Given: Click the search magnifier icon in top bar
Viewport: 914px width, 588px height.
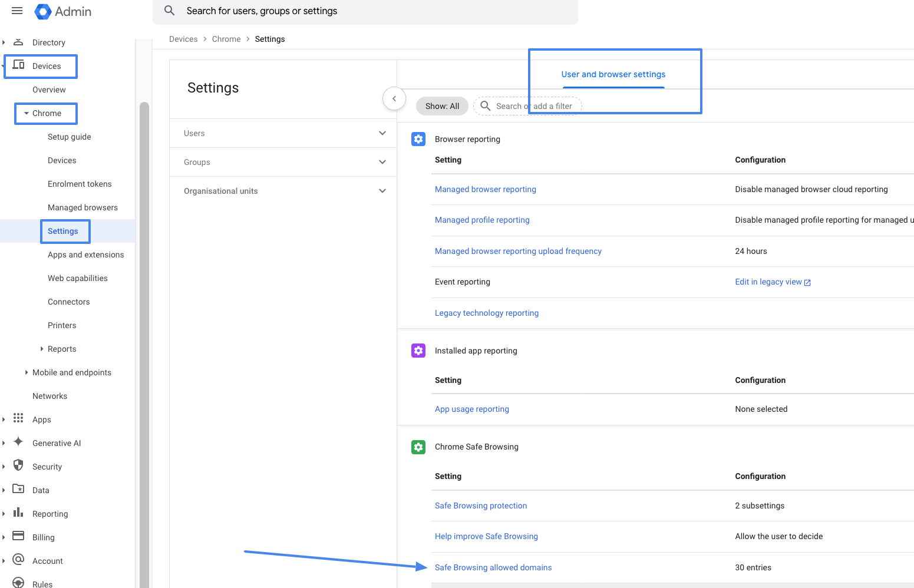Looking at the screenshot, I should click(x=170, y=11).
